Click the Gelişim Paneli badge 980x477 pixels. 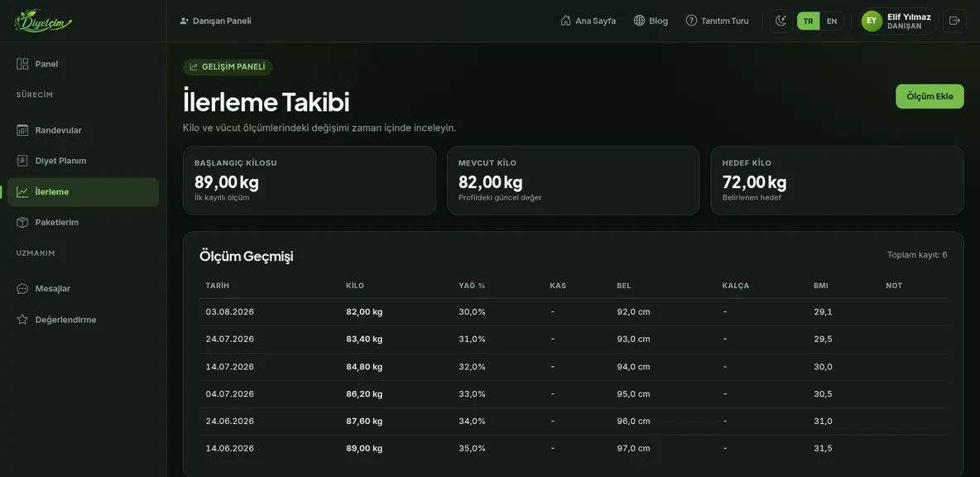[228, 66]
